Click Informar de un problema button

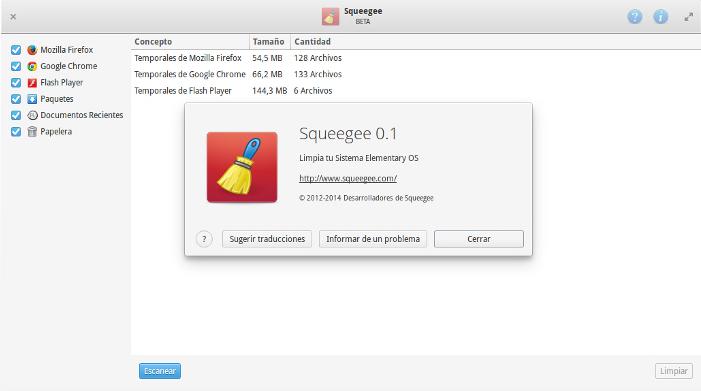pos(373,239)
